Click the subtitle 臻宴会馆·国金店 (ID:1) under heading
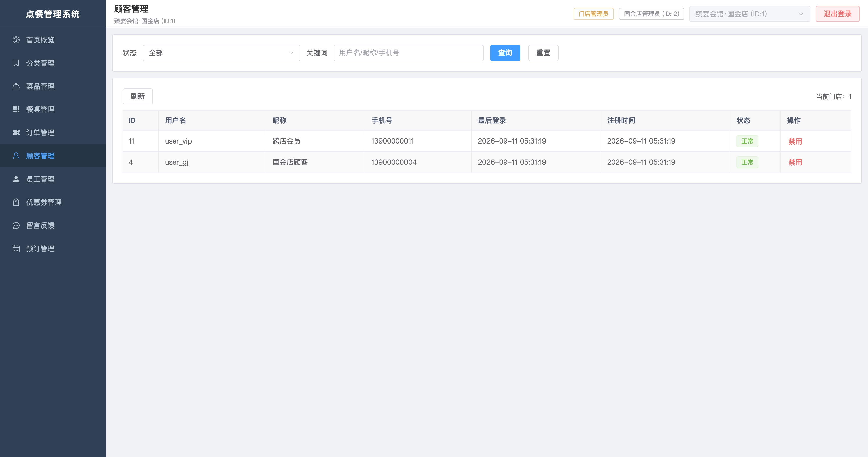This screenshot has height=457, width=868. pos(145,21)
